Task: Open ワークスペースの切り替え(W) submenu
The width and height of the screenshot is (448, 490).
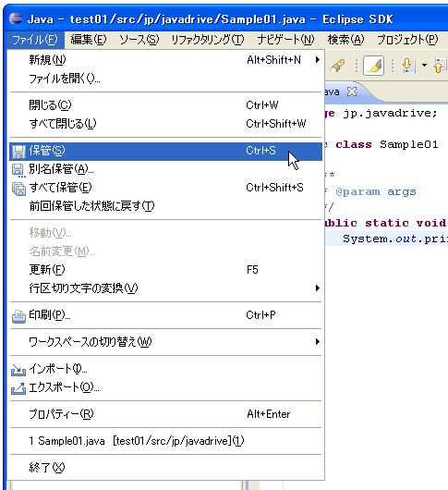Action: click(165, 342)
